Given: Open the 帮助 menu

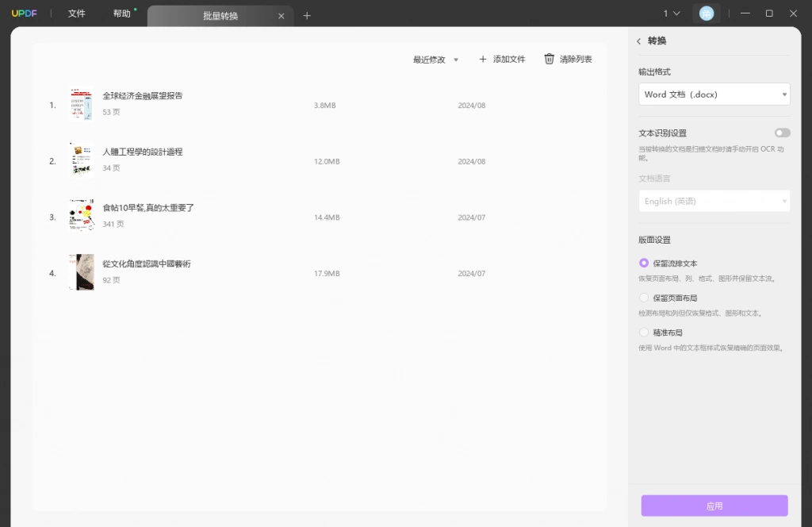Looking at the screenshot, I should [122, 13].
